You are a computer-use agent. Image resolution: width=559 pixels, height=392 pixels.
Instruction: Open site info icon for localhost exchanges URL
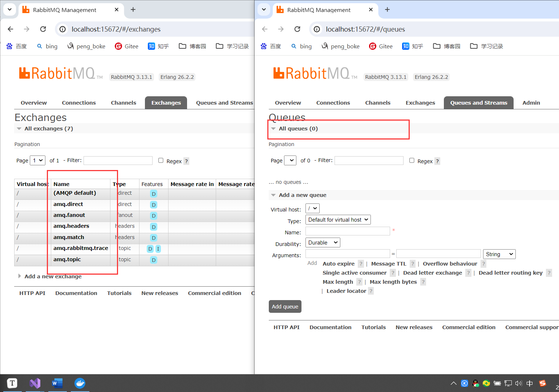pos(63,29)
